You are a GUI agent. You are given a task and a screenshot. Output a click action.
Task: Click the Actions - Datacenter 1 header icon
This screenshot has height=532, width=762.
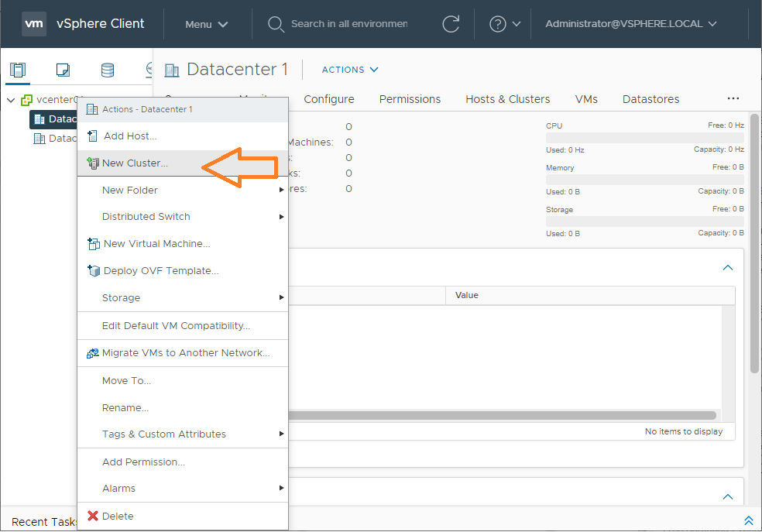pos(92,109)
